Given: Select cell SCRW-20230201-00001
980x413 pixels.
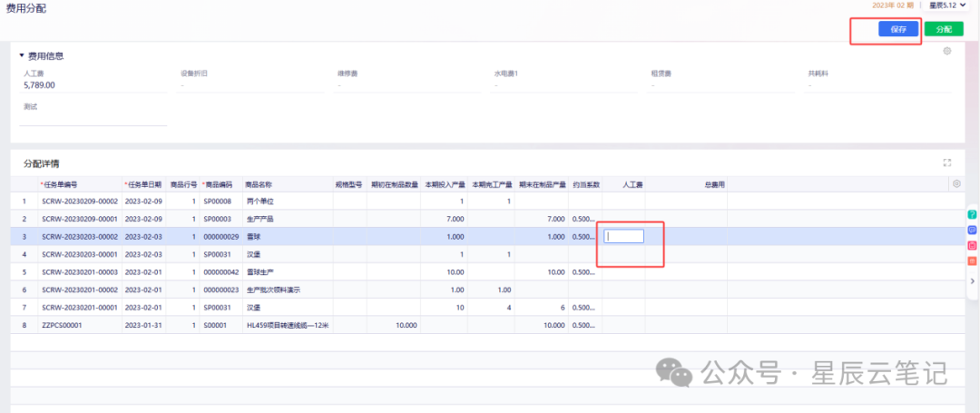Looking at the screenshot, I should tap(80, 308).
